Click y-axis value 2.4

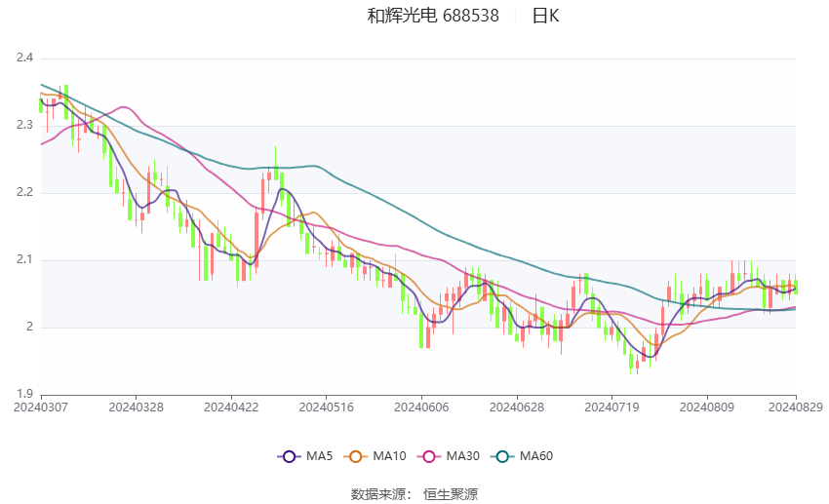pos(24,58)
